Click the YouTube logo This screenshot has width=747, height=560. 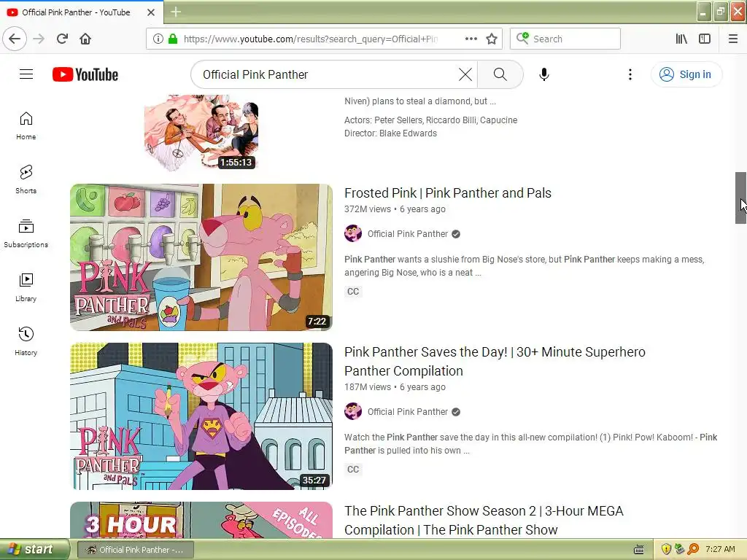tap(85, 75)
